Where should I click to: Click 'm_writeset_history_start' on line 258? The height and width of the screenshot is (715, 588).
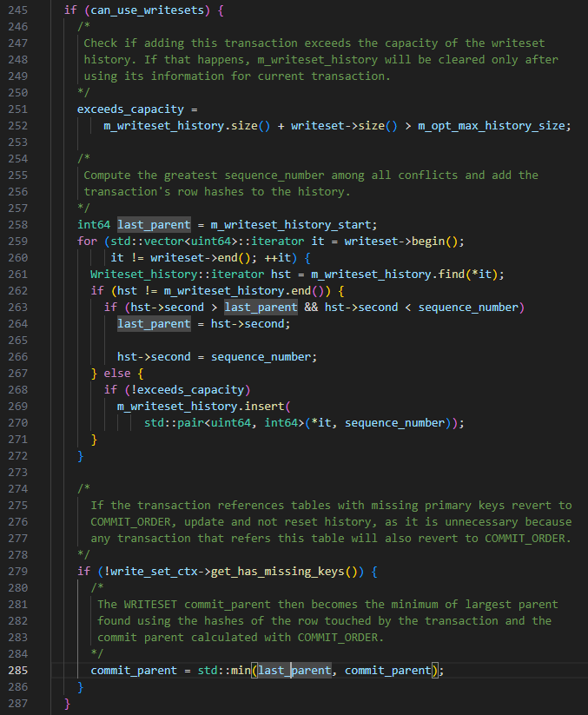click(293, 225)
